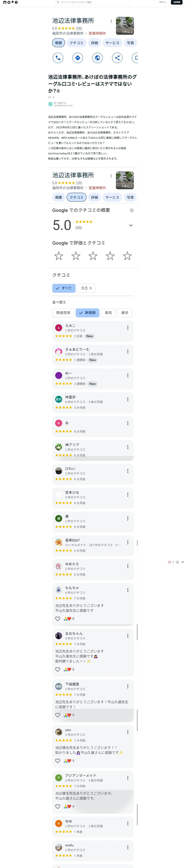Image resolution: width=186 pixels, height=868 pixels.
Task: Open the 3件以上 building photo thumbnail
Action: click(x=125, y=26)
